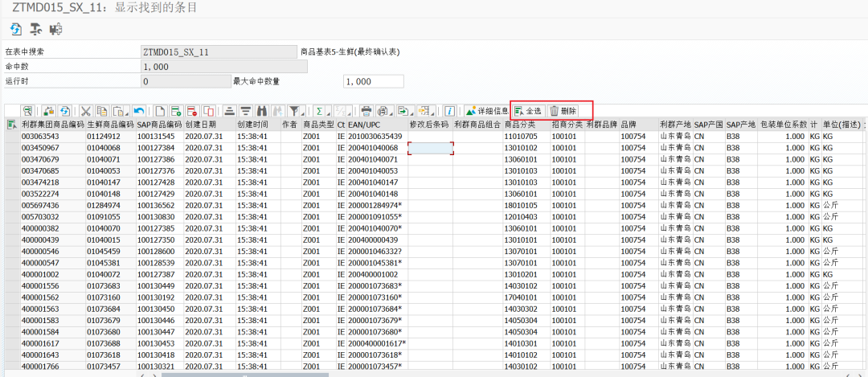This screenshot has width=868, height=377.
Task: Click the duplicate row icon
Action: [x=208, y=111]
